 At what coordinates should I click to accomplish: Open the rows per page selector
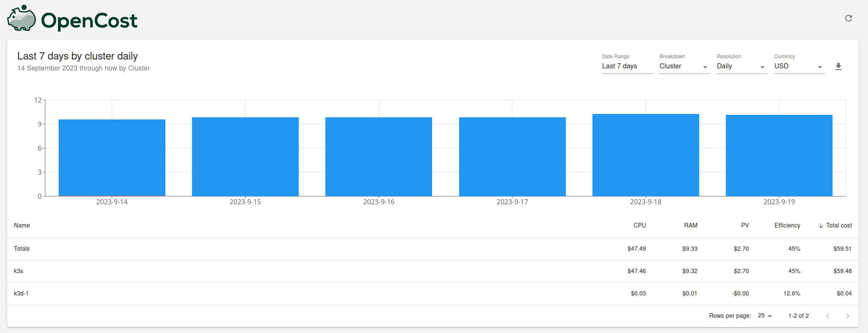pyautogui.click(x=765, y=316)
